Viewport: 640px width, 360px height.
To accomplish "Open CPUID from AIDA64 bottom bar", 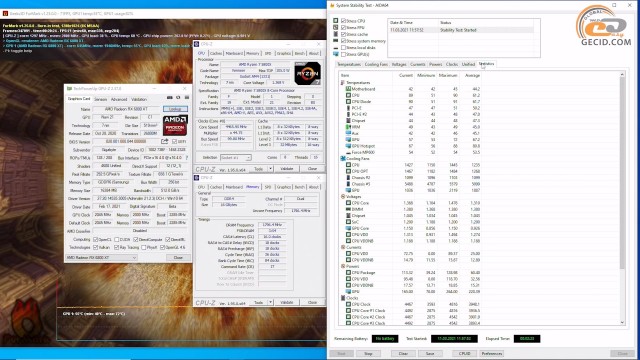I will (465, 353).
